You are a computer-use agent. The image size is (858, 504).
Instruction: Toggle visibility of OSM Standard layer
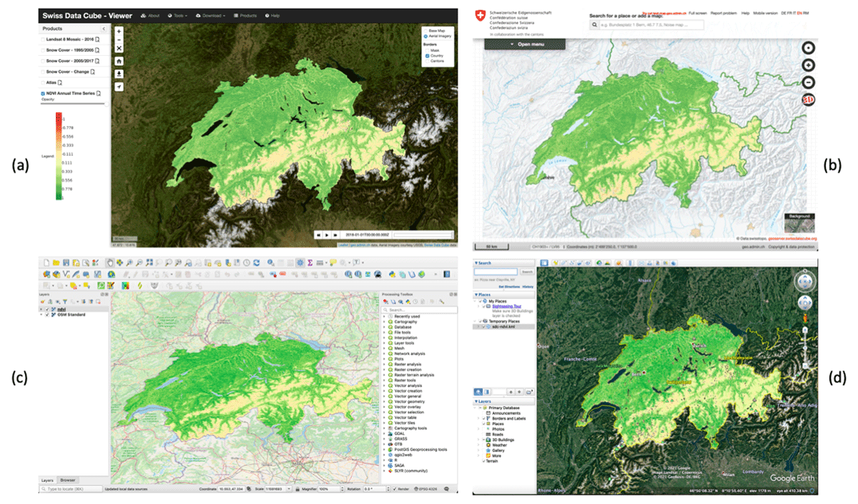48,315
